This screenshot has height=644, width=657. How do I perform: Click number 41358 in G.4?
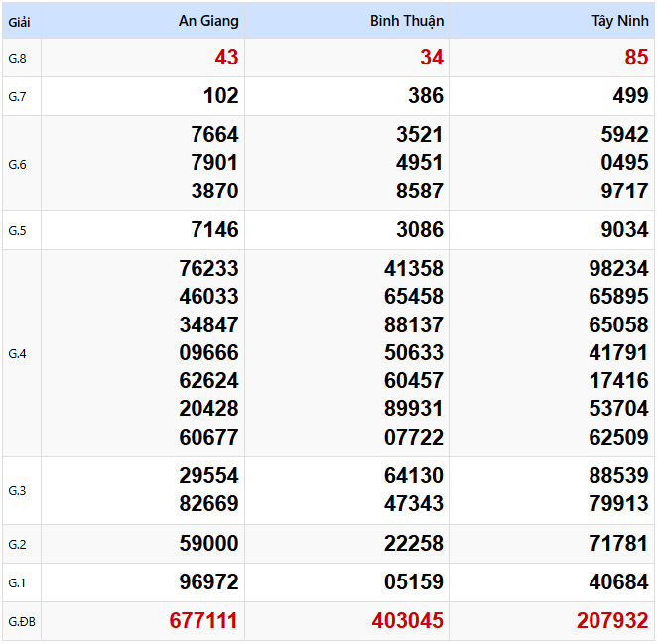click(414, 268)
